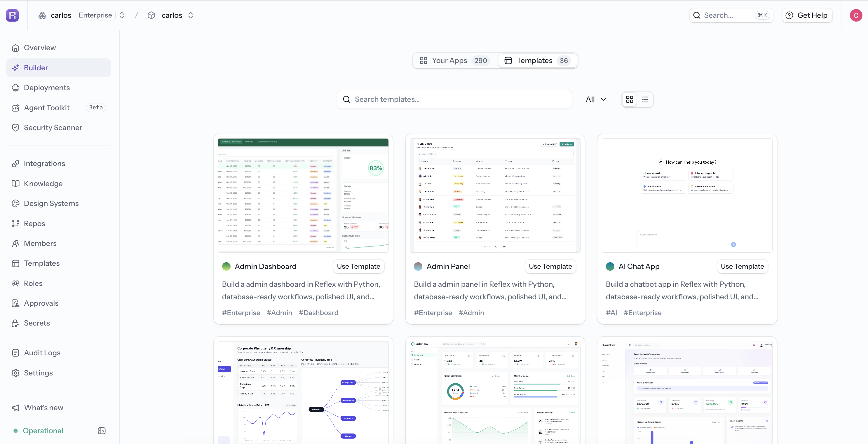Open Design Systems section

click(x=59, y=203)
